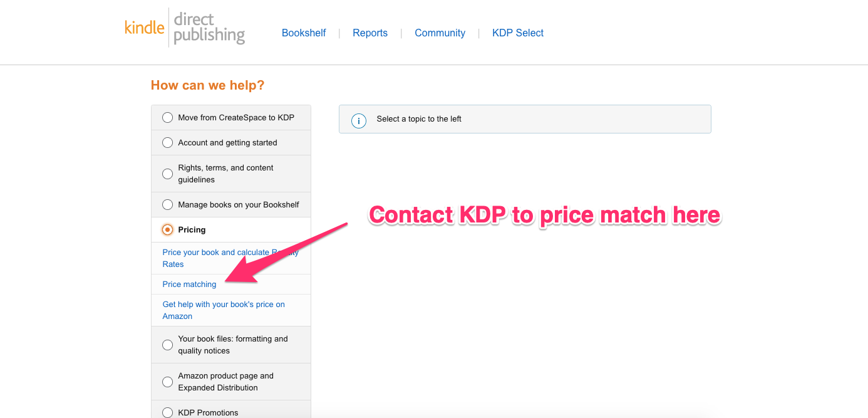Click the Kindle Direct Publishing logo
This screenshot has width=868, height=418.
185,28
